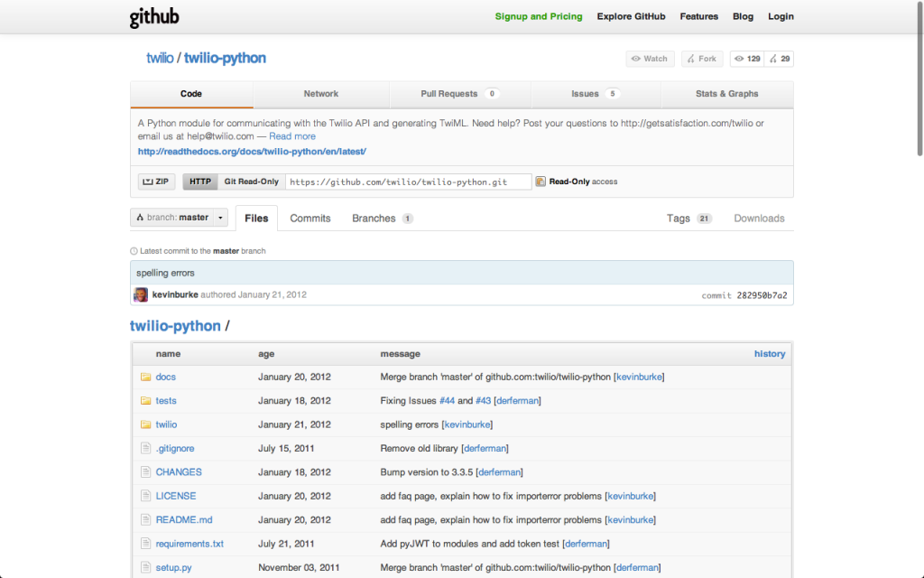The width and height of the screenshot is (924, 578).
Task: Click the page's vertical scrollbar
Action: (x=919, y=78)
